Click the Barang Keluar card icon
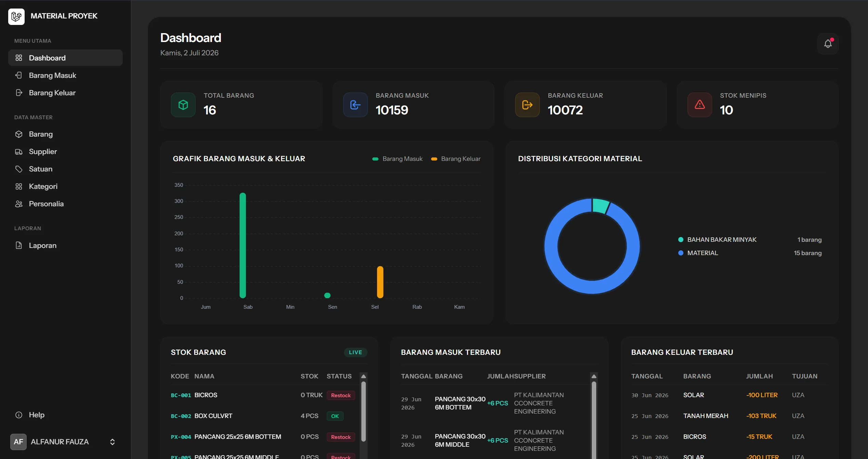 528,105
